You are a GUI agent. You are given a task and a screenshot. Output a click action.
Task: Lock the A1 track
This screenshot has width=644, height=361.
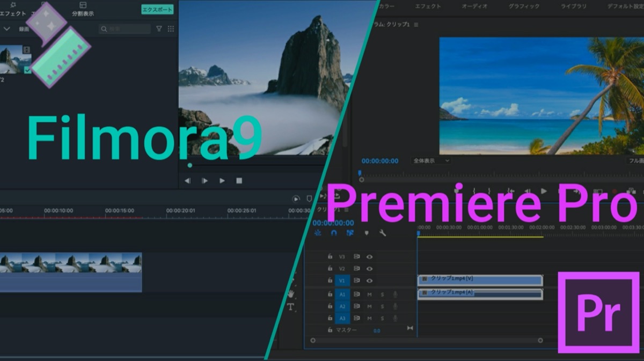pyautogui.click(x=330, y=294)
